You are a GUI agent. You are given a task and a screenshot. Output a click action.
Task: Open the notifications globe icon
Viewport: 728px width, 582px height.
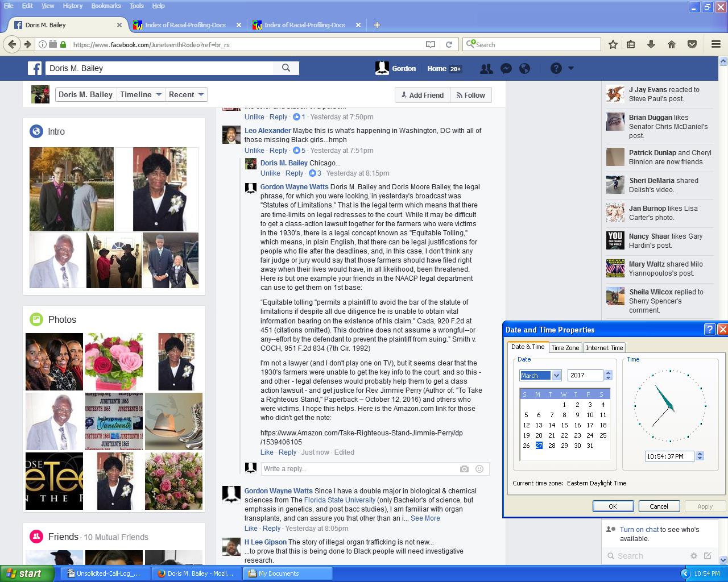[x=525, y=69]
